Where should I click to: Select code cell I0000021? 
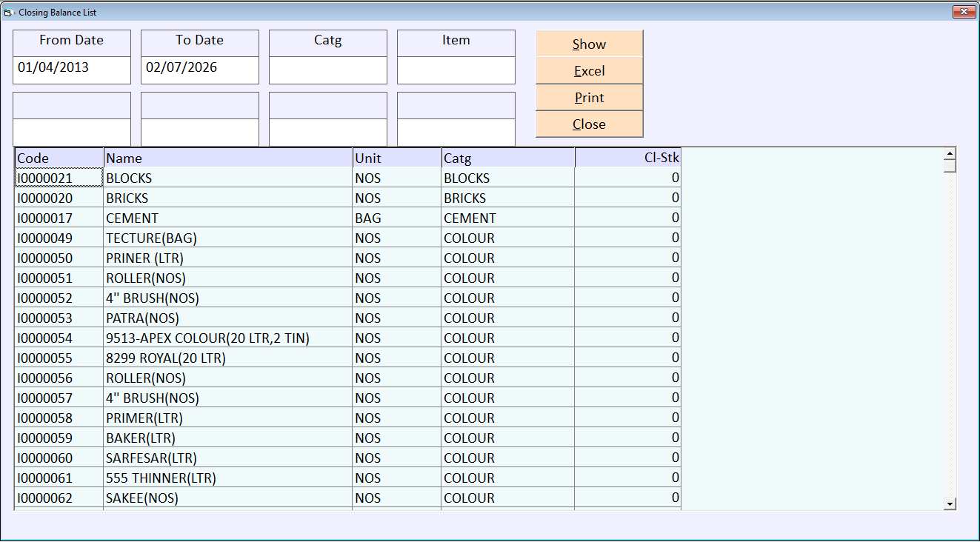pyautogui.click(x=59, y=178)
